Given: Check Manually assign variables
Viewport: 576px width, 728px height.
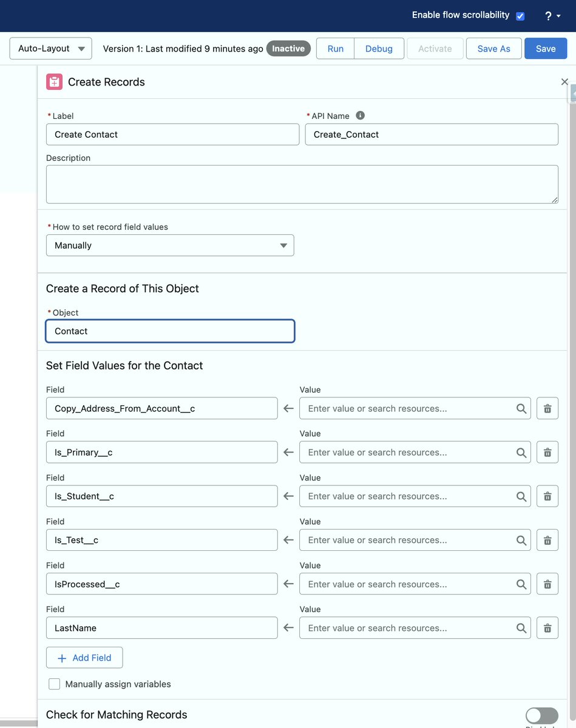Looking at the screenshot, I should point(55,684).
